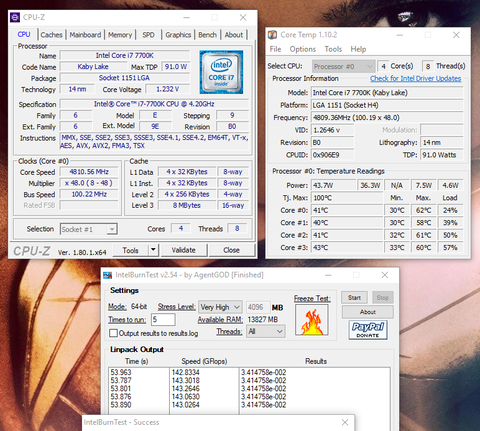
Task: Switch to the Memory tab
Action: pyautogui.click(x=120, y=35)
